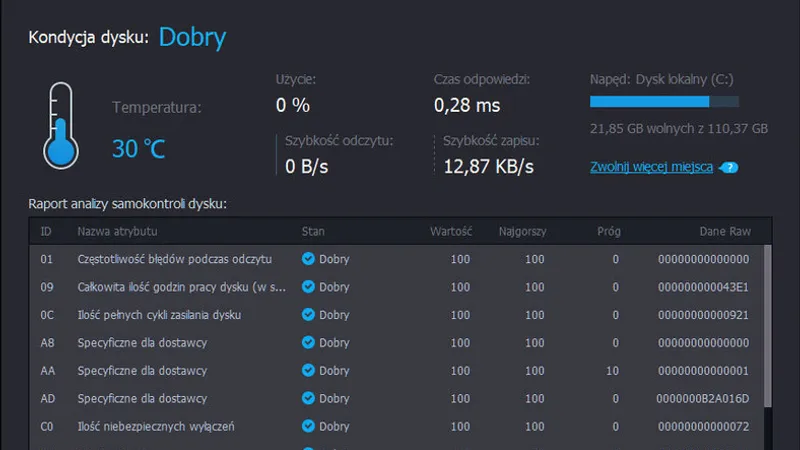Click the SMART table vertical scrollbar
Screen dimensions: 800x450
767,330
